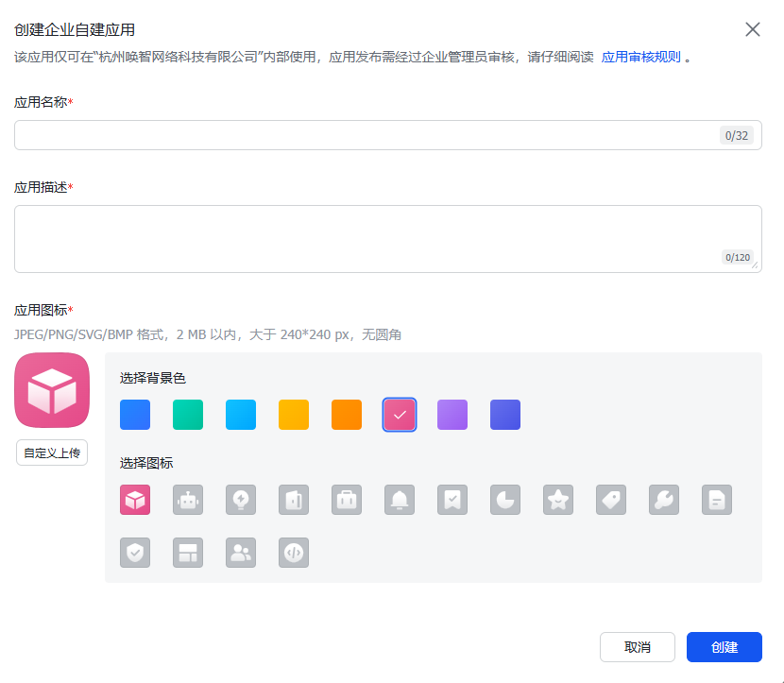The height and width of the screenshot is (683, 784).
Task: Close the create app dialog
Action: pos(753,29)
